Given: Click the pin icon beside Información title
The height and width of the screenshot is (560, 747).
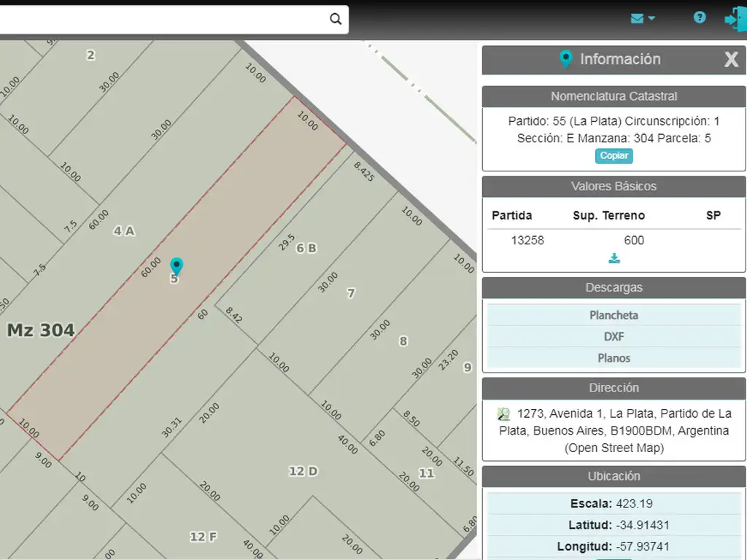Looking at the screenshot, I should click(x=565, y=60).
